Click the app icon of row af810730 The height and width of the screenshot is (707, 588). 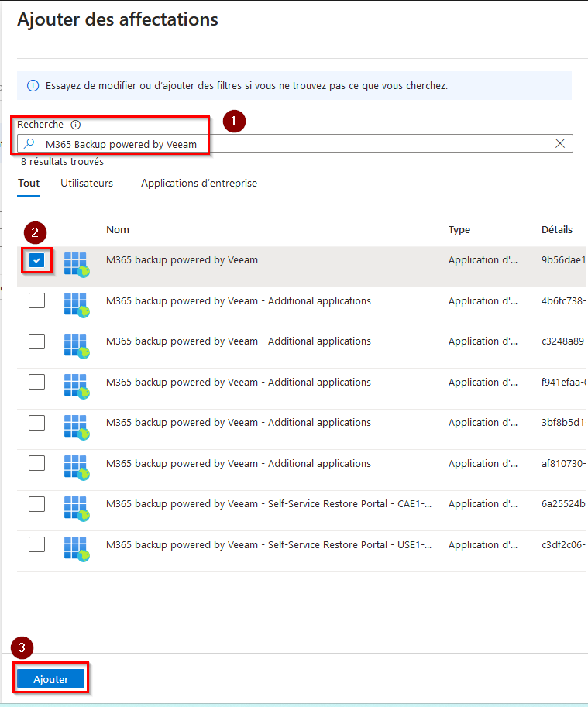pos(77,468)
